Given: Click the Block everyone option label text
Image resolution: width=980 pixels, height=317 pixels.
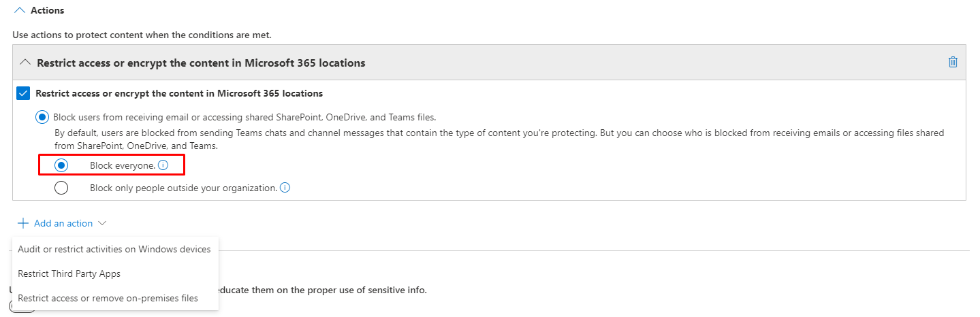Looking at the screenshot, I should click(x=123, y=165).
